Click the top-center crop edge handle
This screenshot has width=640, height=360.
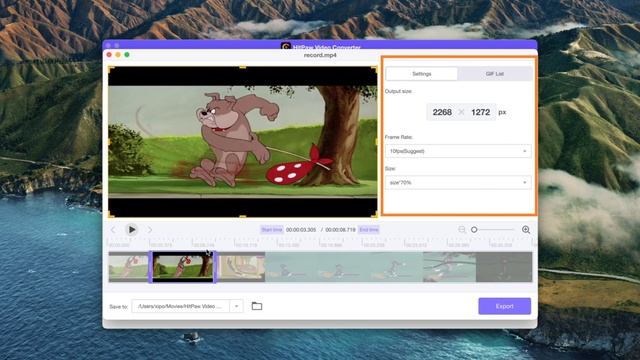pos(242,67)
